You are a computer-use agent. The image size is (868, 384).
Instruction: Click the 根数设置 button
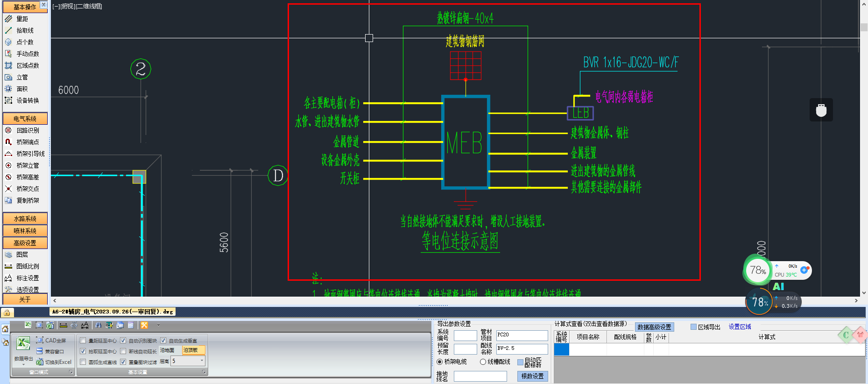[x=532, y=376]
